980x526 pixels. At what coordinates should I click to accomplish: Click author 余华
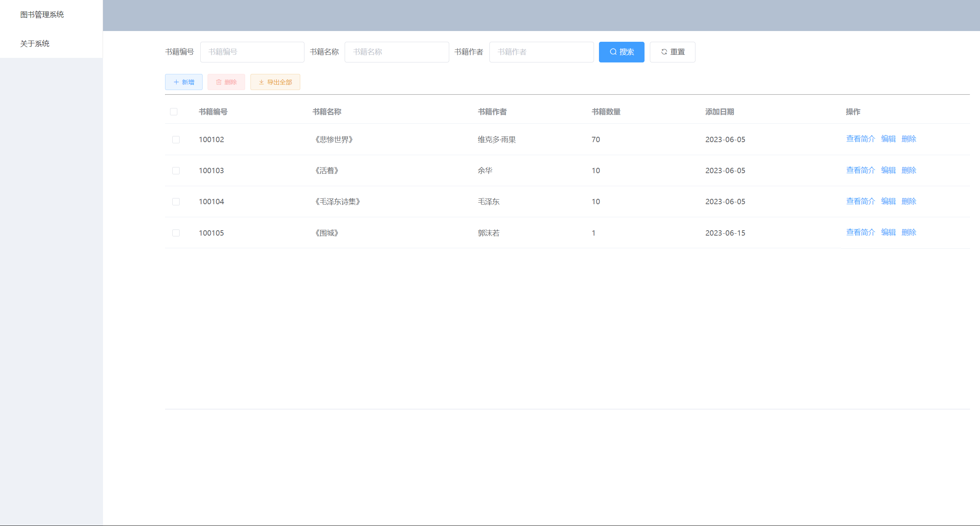click(485, 170)
